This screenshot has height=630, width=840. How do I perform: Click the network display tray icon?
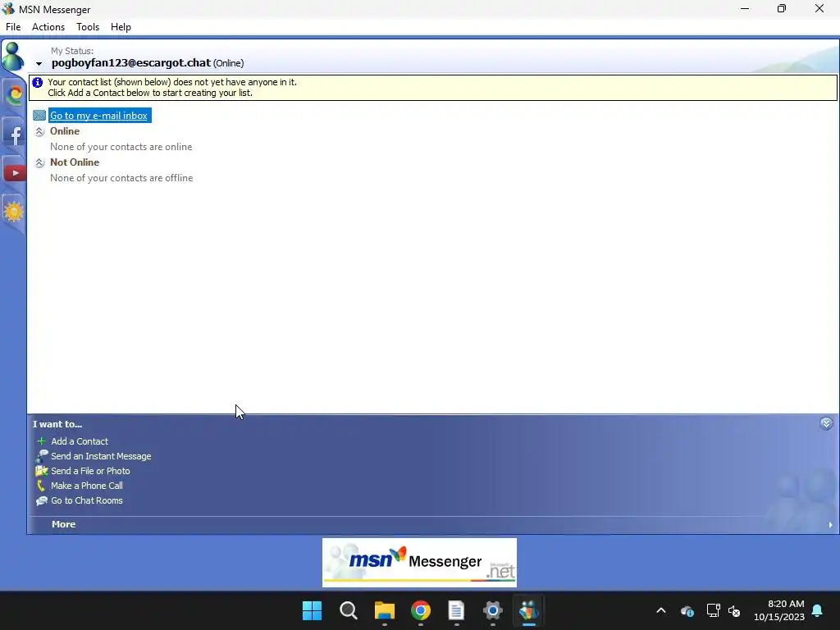[713, 610]
